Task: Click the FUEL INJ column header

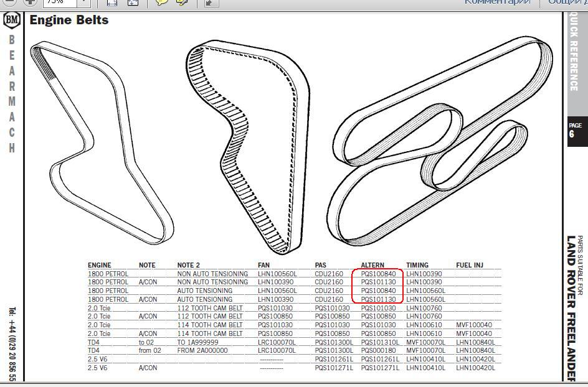Action: 470,265
